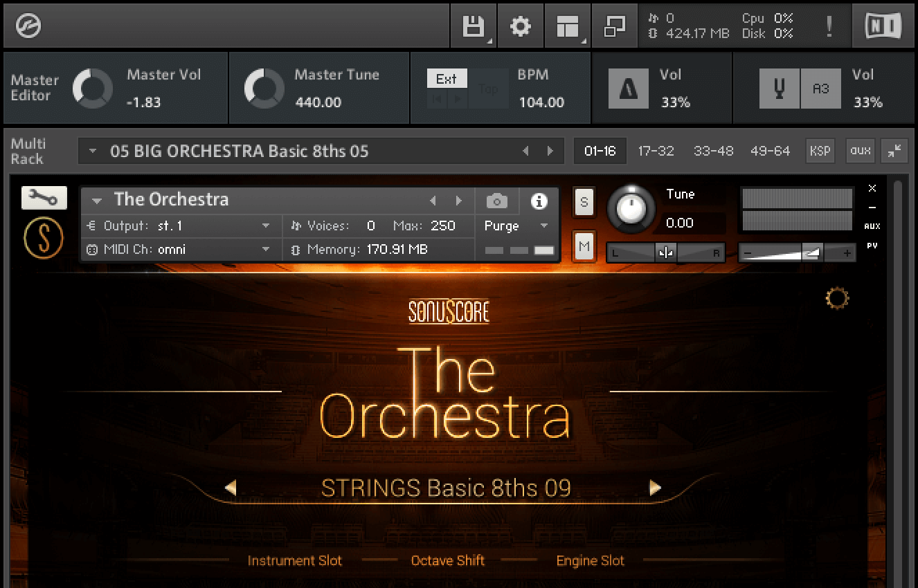Adjust the L-R pan slider
Image resolution: width=918 pixels, height=588 pixels.
coord(665,253)
